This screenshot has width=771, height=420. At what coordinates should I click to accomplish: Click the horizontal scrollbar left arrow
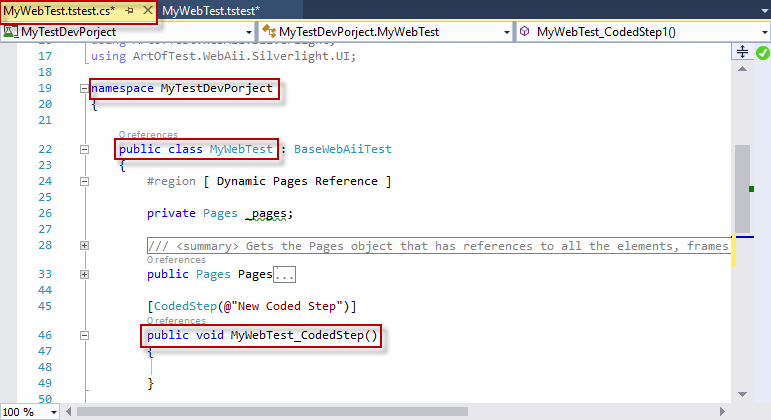[x=69, y=411]
